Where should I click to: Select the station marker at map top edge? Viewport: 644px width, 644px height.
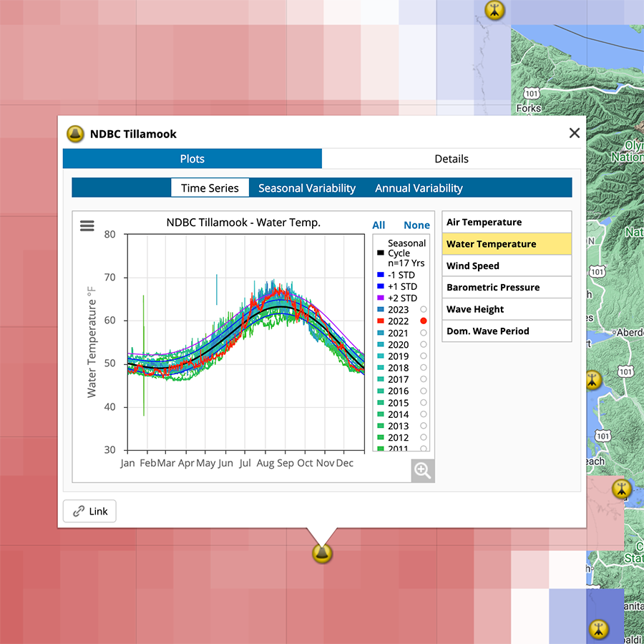pyautogui.click(x=494, y=10)
